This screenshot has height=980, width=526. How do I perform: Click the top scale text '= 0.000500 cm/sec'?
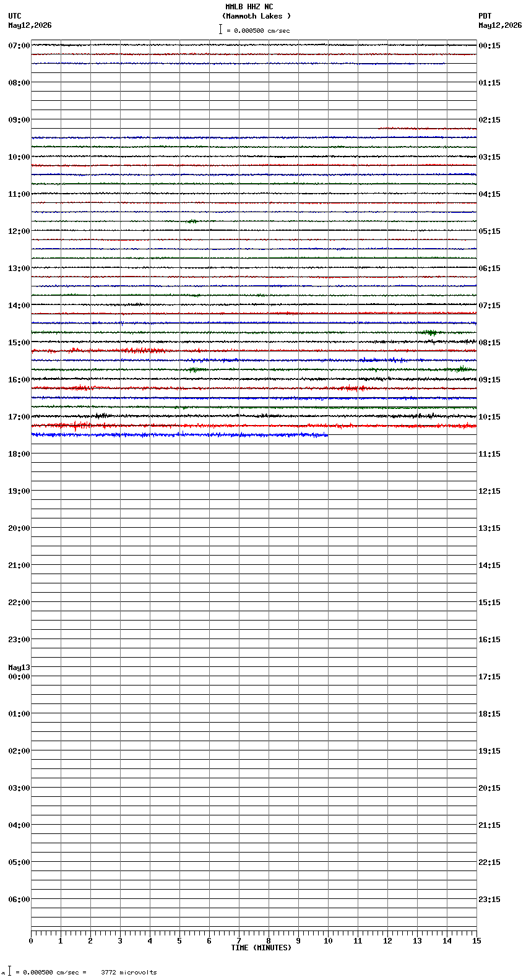[258, 30]
